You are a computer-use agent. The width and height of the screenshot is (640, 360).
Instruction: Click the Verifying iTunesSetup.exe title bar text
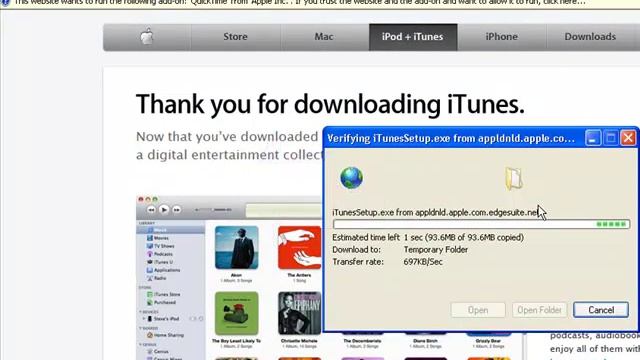point(451,138)
